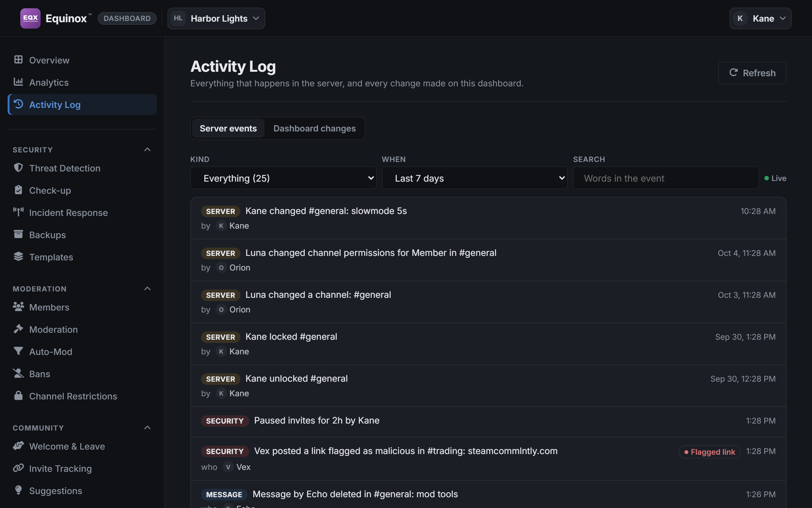812x508 pixels.
Task: Click the Threat Detection shield icon
Action: [x=18, y=168]
